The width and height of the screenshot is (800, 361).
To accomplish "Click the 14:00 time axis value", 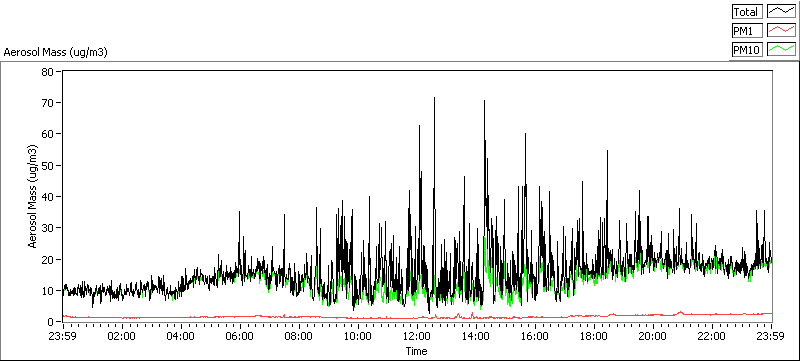I will [x=477, y=336].
